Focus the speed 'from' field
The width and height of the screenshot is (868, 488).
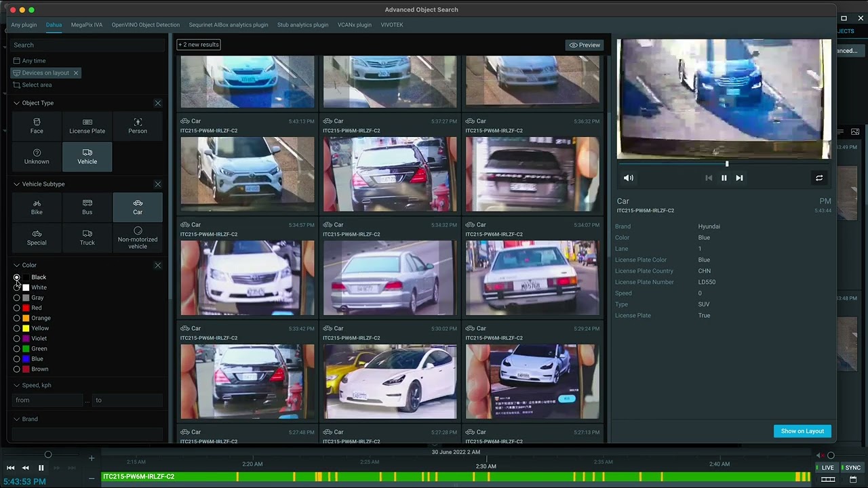click(x=48, y=400)
